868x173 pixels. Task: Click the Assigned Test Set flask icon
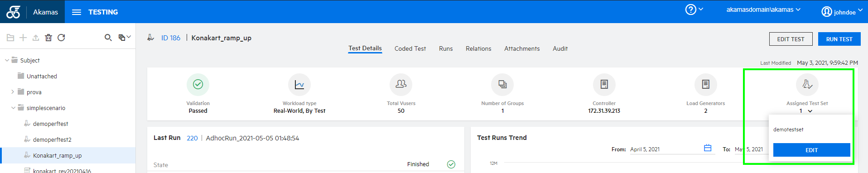point(807,84)
